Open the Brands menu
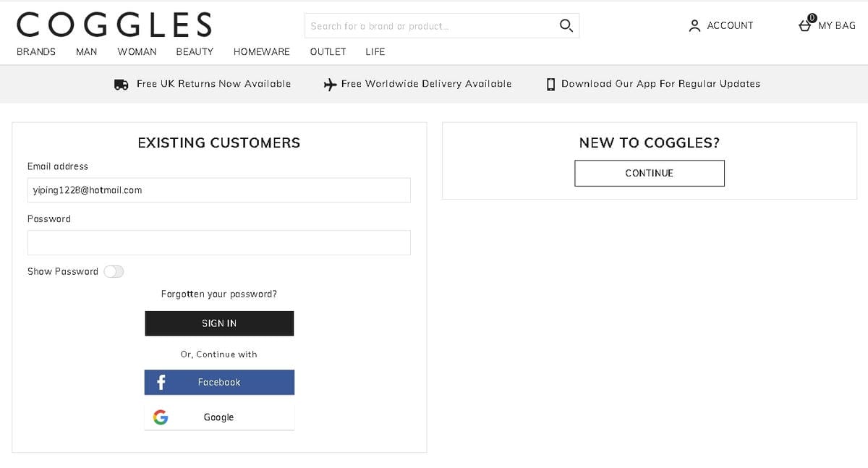Image resolution: width=868 pixels, height=468 pixels. tap(36, 51)
